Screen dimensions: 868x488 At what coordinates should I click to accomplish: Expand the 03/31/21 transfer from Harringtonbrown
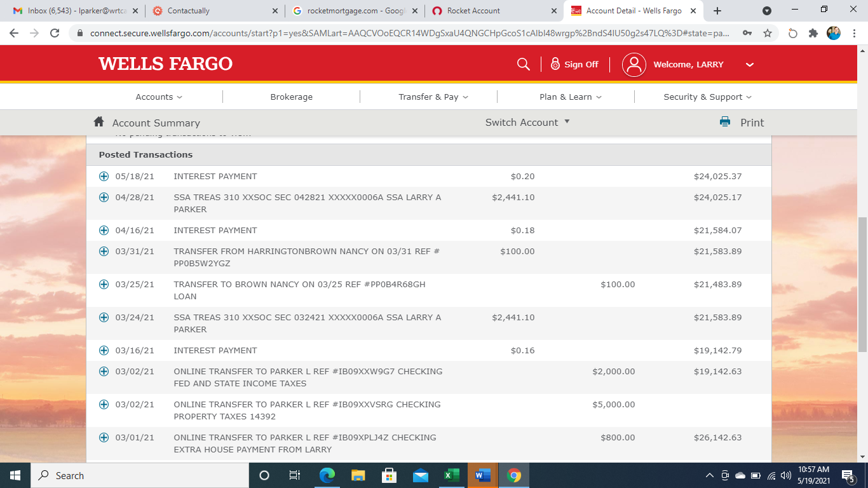click(x=104, y=251)
